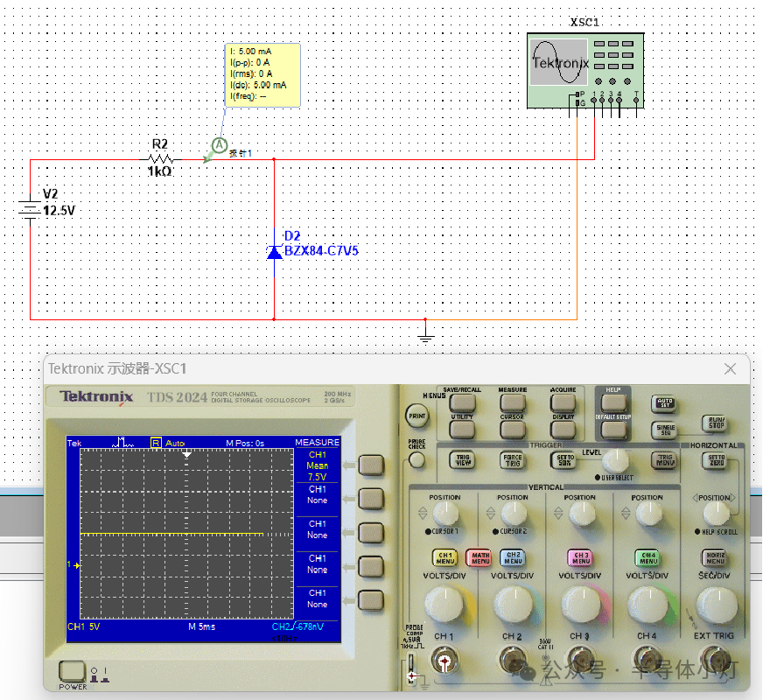763x700 pixels.
Task: Click the DEFAULT SETUP button
Action: pyautogui.click(x=613, y=430)
